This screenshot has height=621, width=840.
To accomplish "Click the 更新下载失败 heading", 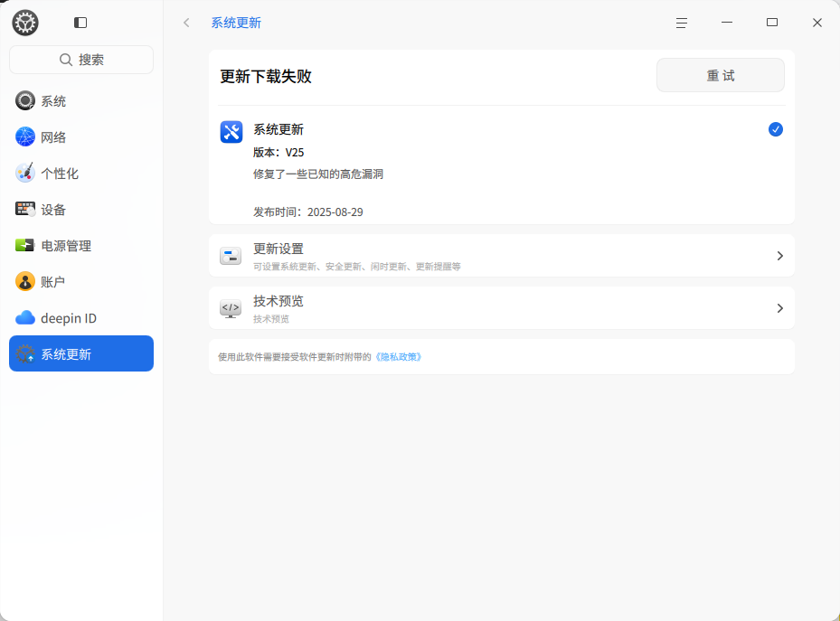I will pos(266,77).
